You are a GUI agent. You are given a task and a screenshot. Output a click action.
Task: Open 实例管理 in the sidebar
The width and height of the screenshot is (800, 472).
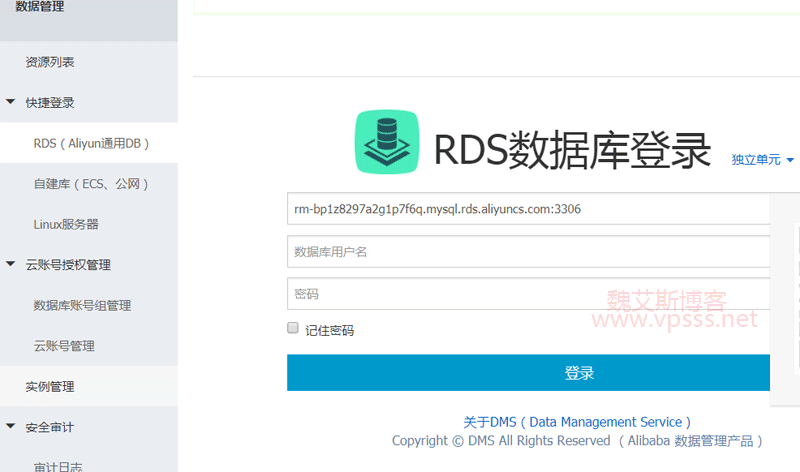coord(50,386)
